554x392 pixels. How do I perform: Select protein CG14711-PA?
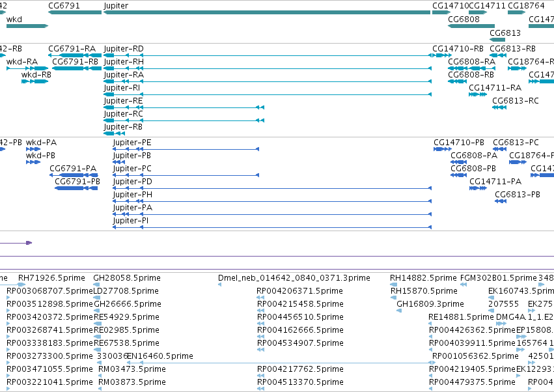(x=478, y=188)
